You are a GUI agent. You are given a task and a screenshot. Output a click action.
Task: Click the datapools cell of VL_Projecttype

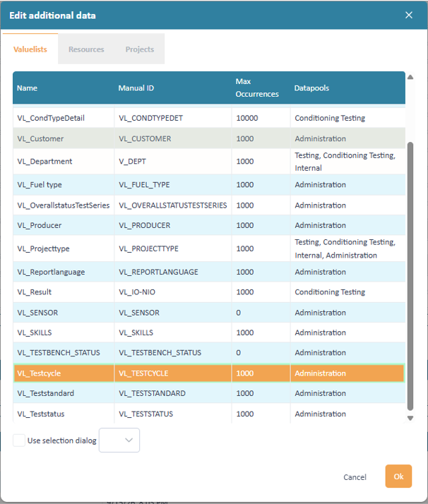pos(347,248)
